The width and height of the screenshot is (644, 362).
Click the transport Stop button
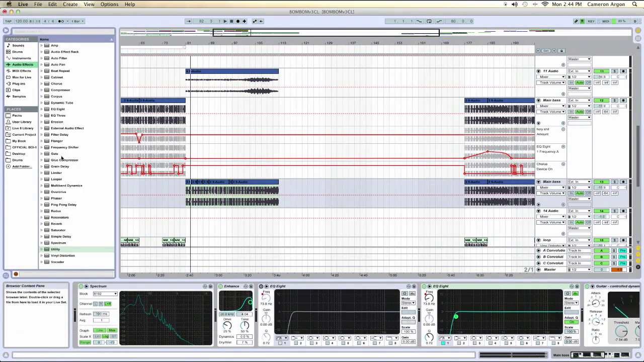point(231,21)
